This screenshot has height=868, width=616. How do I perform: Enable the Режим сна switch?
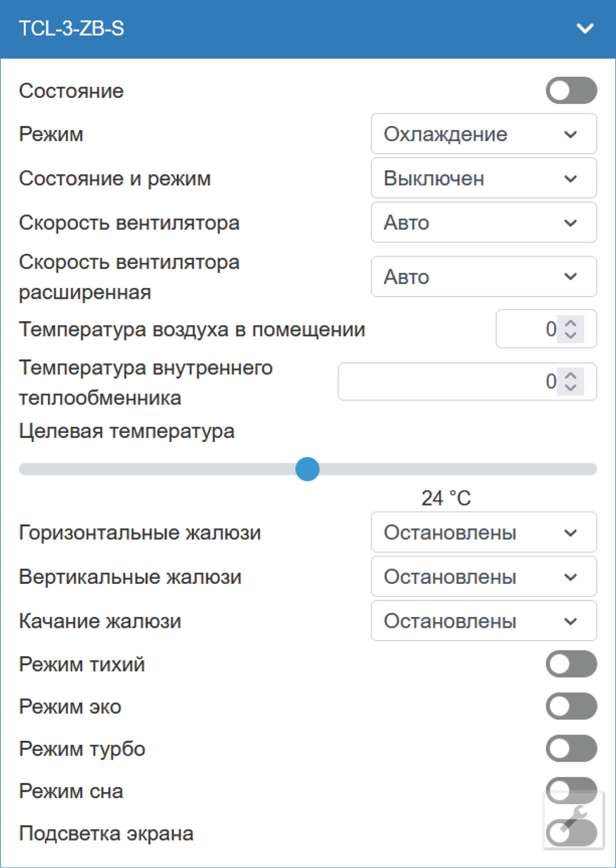pos(570,790)
